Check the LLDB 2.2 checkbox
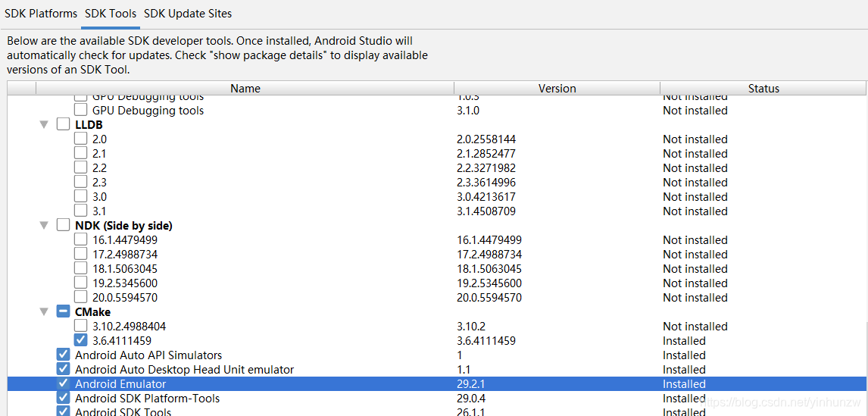The width and height of the screenshot is (868, 416). [81, 167]
